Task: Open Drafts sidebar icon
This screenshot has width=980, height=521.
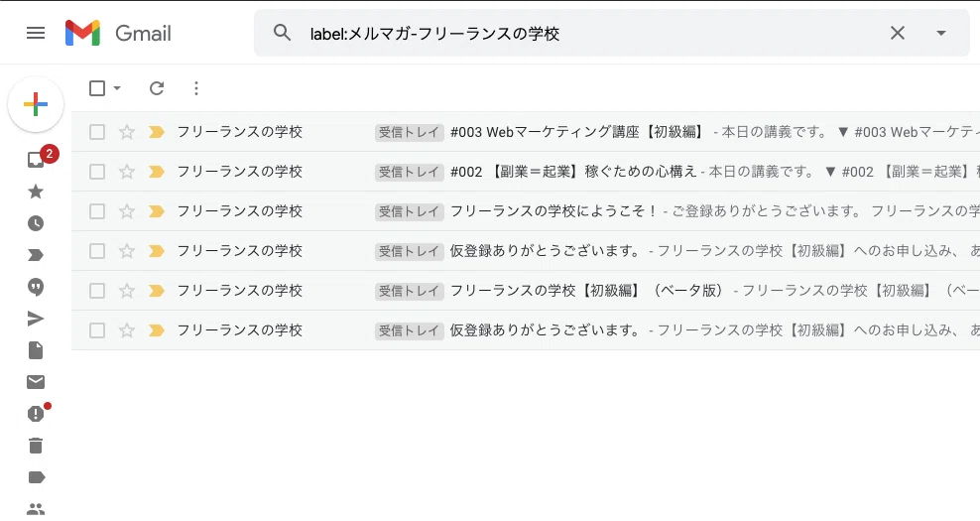Action: click(x=36, y=350)
